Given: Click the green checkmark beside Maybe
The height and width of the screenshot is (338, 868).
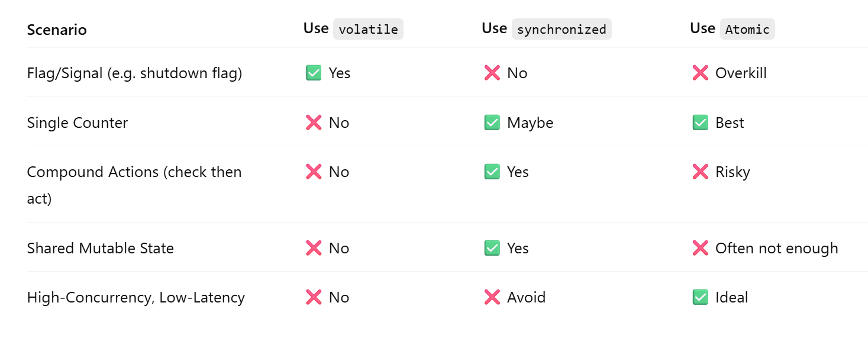Looking at the screenshot, I should [492, 123].
